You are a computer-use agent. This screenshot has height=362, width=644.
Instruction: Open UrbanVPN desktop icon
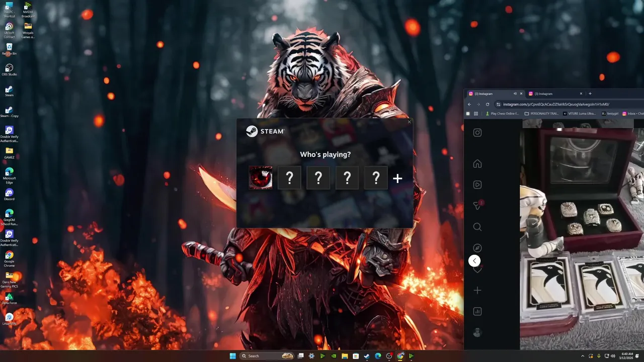click(9, 319)
